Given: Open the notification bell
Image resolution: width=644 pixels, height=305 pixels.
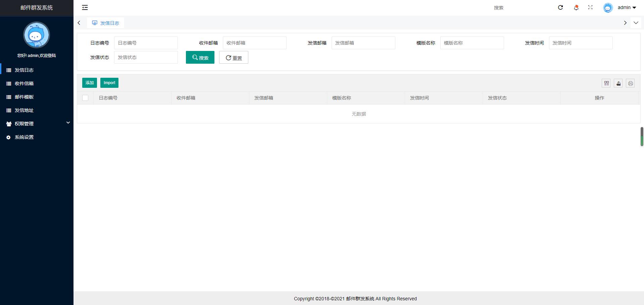Looking at the screenshot, I should (x=576, y=7).
